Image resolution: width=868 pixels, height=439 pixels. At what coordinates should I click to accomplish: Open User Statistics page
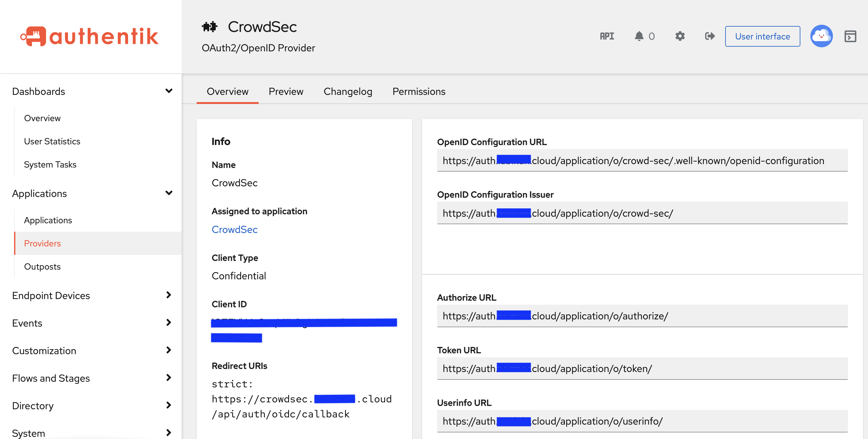coord(52,142)
